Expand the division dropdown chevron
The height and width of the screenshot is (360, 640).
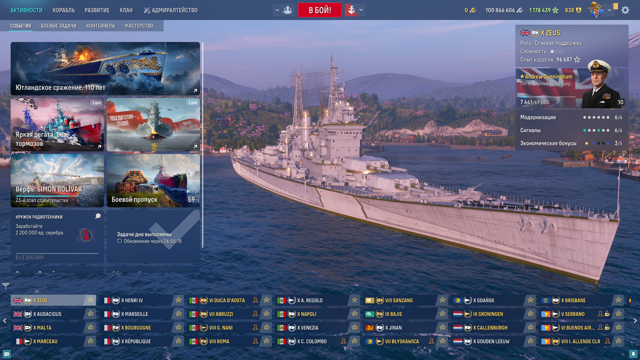click(277, 10)
